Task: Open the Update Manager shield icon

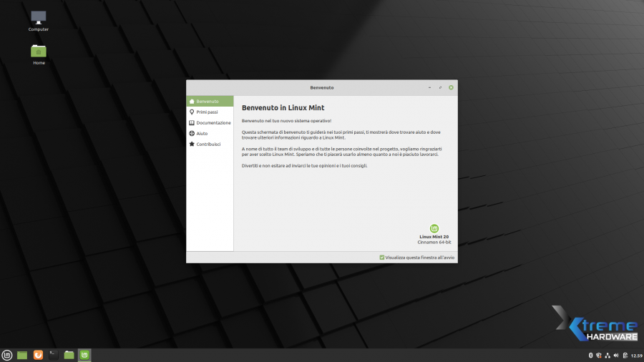Action: [598, 356]
